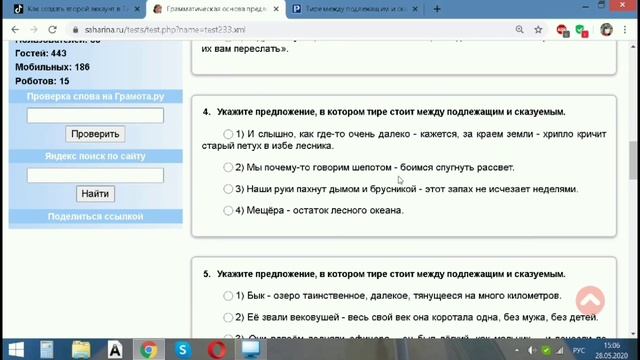Select question 5 option 1 Бык - озеро
640x360 pixels.
pyautogui.click(x=228, y=296)
